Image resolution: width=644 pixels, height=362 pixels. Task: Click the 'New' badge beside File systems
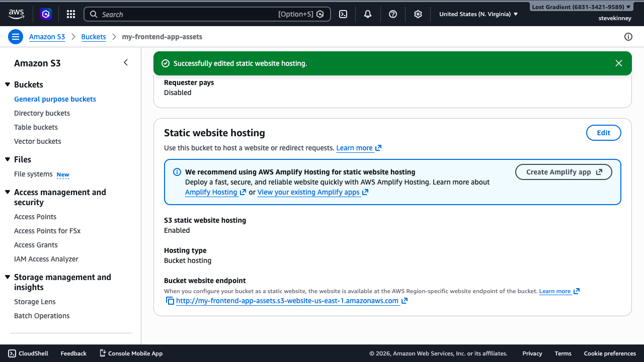click(x=63, y=174)
